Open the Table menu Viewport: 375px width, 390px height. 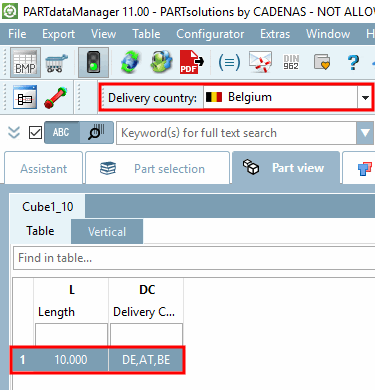pos(146,34)
